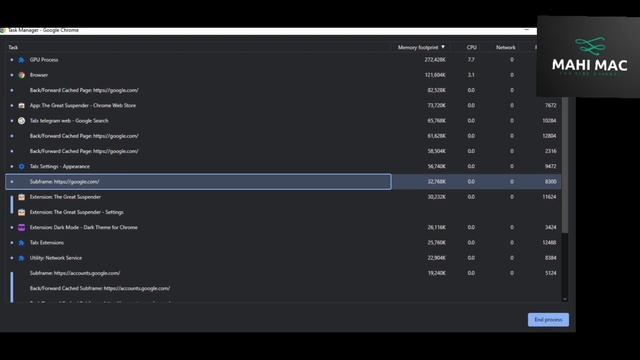
Task: Click the 65,768K memory value
Action: point(436,121)
